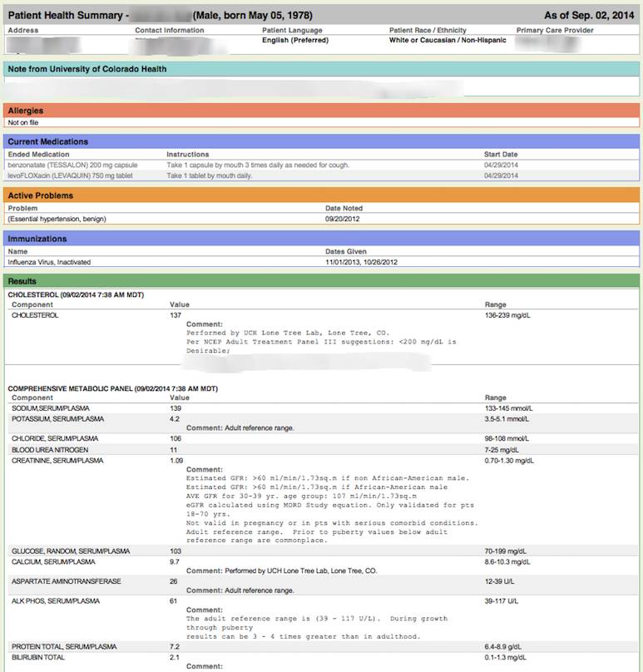Select the 'Not on file' allergies text

pos(23,122)
